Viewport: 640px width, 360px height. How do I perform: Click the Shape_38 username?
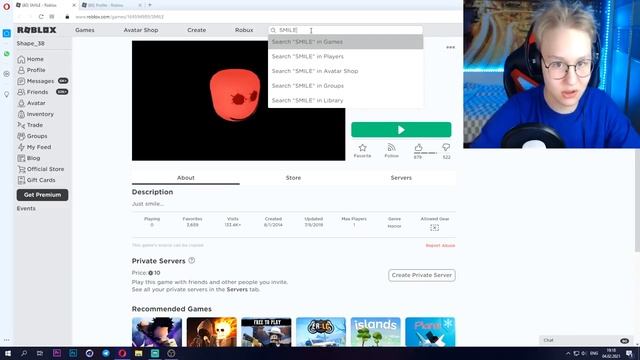pos(31,43)
